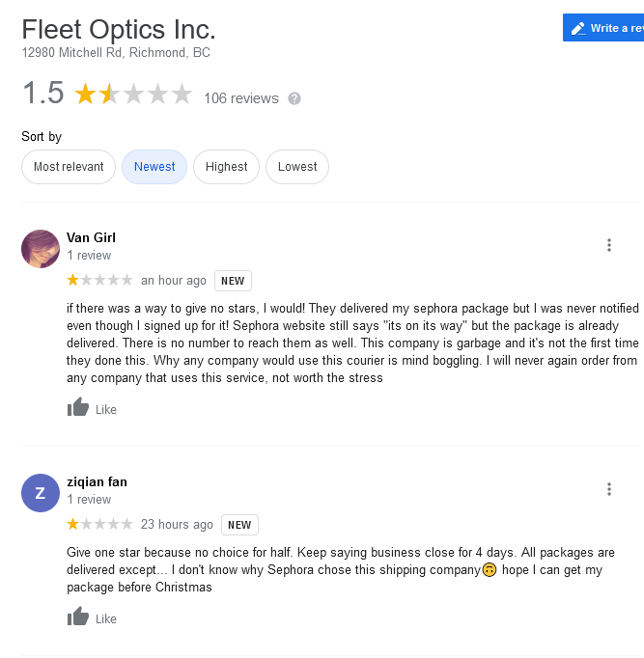Click thumbs-up icon under Van Girl's review
Screen dimensions: 644x658
(x=78, y=408)
